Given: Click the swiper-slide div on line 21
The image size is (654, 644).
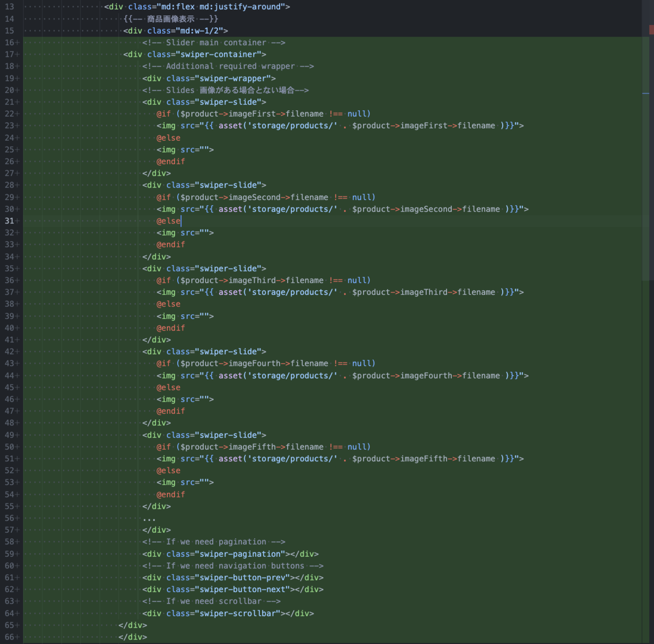Looking at the screenshot, I should 204,102.
